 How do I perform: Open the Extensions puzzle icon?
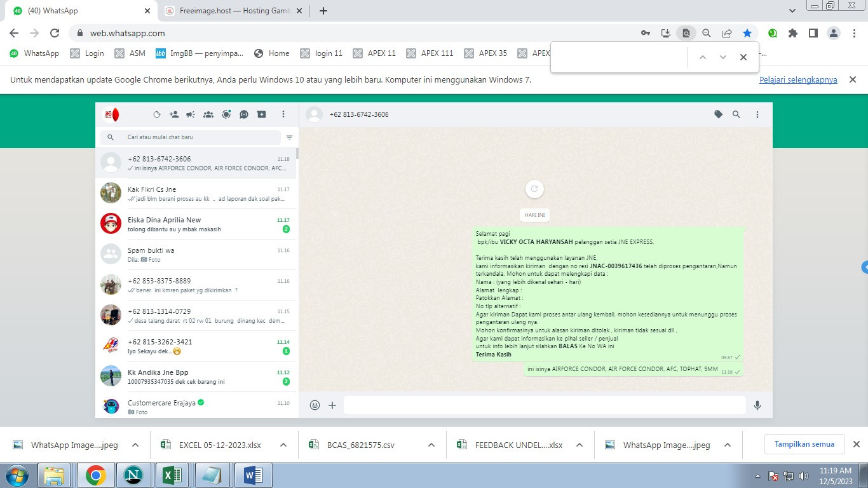click(x=793, y=33)
